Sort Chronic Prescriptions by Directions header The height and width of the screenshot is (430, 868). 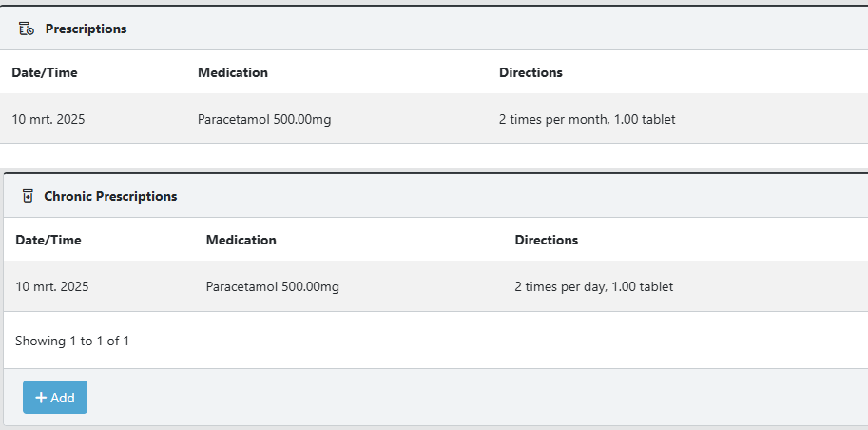click(x=547, y=240)
